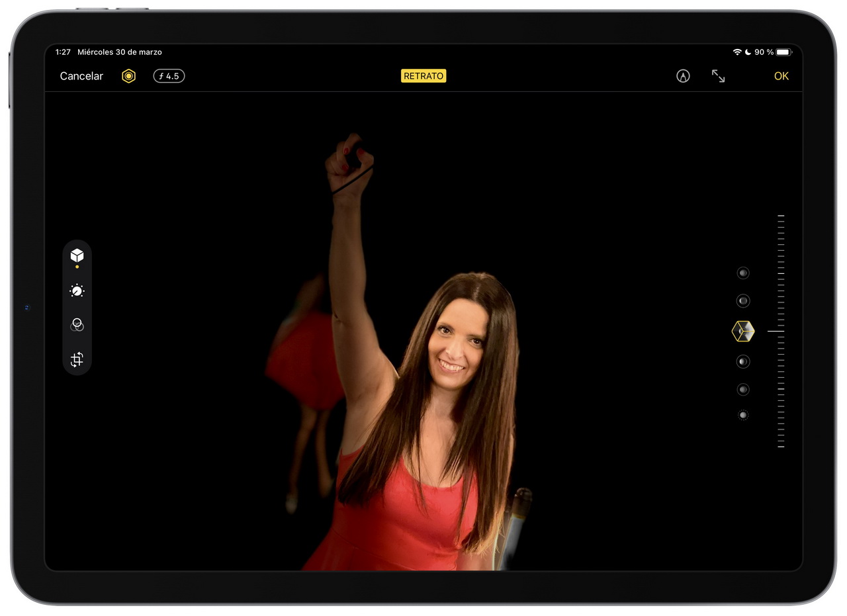Viewport: 847px width, 616px height.
Task: Select the Portrait cube tool in left toolbar
Action: pos(77,255)
